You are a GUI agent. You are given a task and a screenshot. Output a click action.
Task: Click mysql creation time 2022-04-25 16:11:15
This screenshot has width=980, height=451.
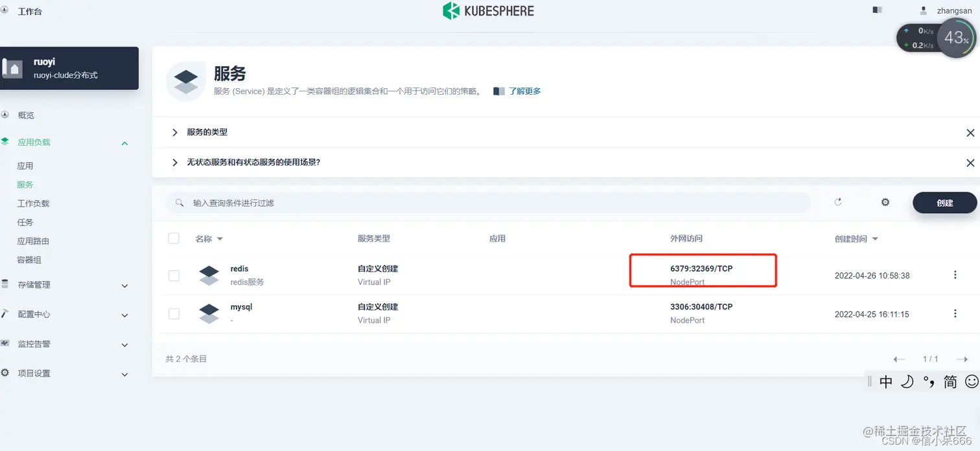point(872,314)
